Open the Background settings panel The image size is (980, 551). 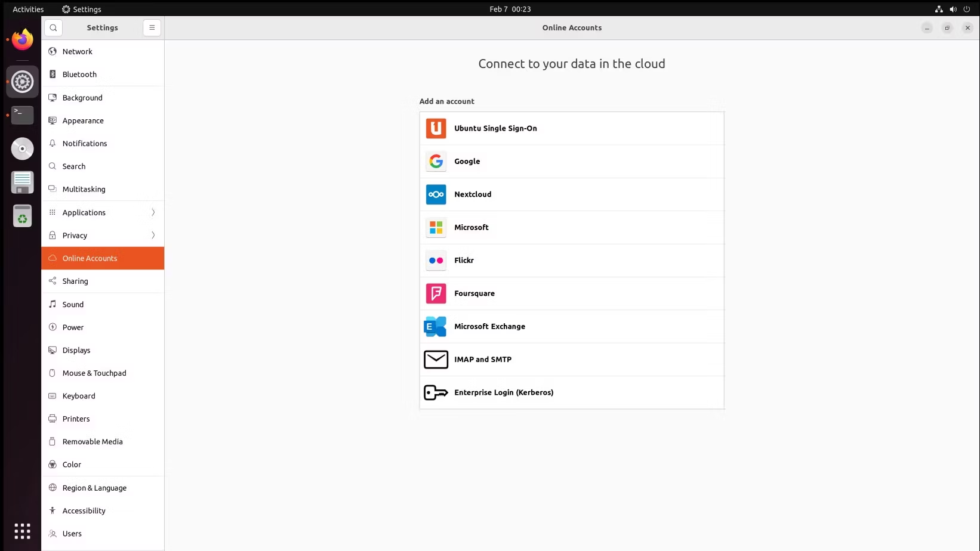tap(103, 98)
